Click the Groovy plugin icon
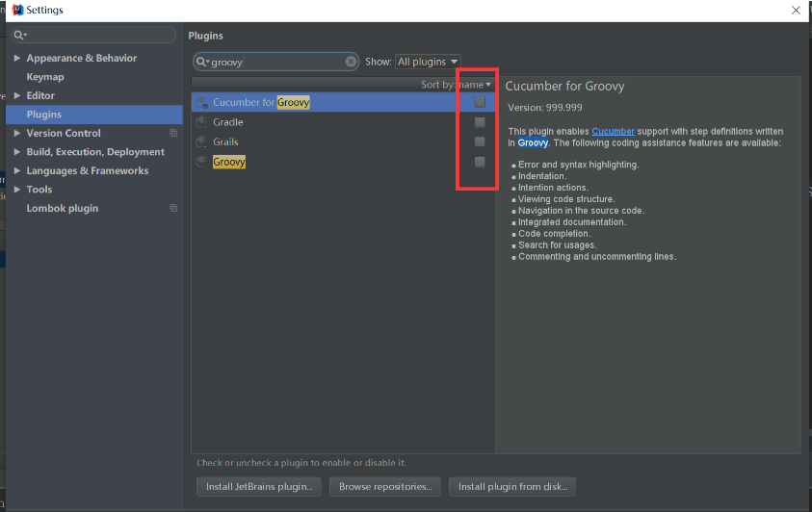This screenshot has height=512, width=812. coord(202,162)
